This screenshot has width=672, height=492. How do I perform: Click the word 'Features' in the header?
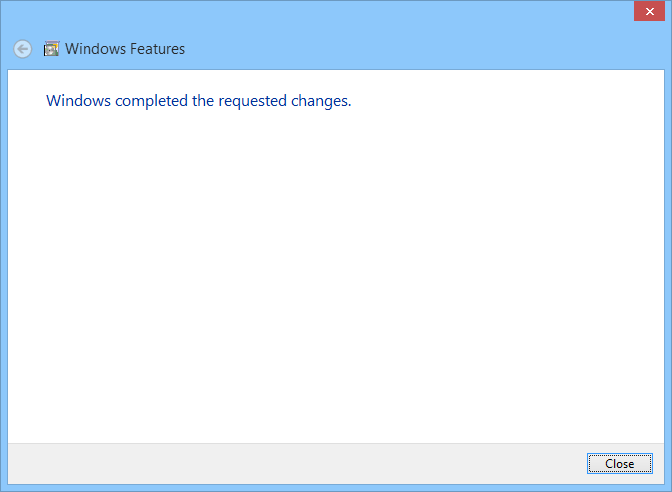155,49
